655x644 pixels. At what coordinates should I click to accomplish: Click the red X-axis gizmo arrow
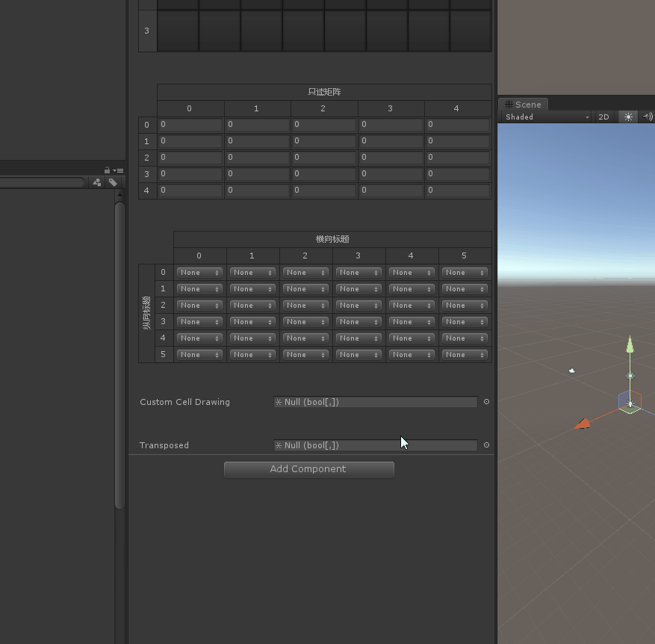(583, 424)
